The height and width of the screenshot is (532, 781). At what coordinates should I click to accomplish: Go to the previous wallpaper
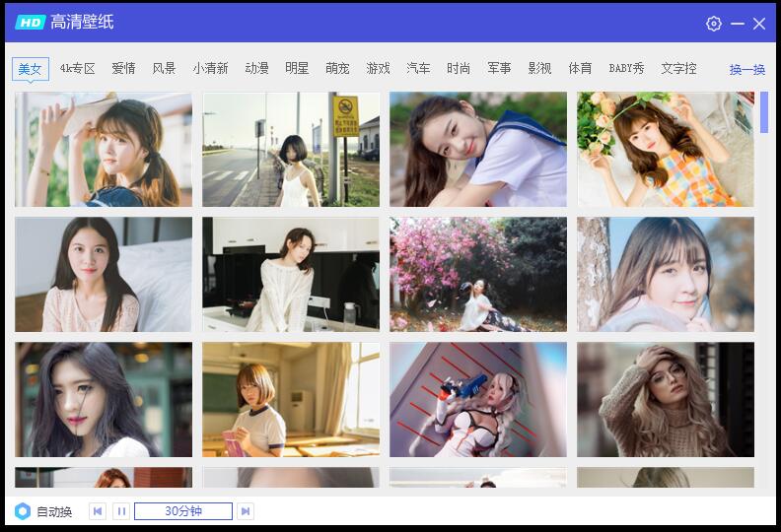click(98, 511)
